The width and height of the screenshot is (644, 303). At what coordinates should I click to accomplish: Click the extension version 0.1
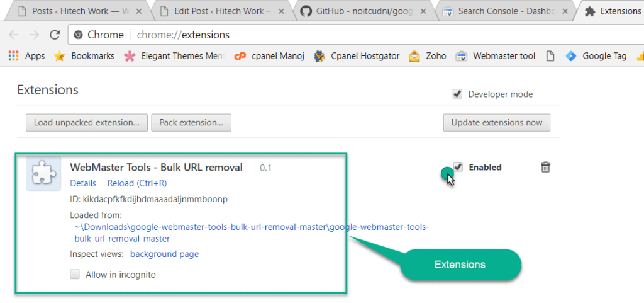coord(266,168)
